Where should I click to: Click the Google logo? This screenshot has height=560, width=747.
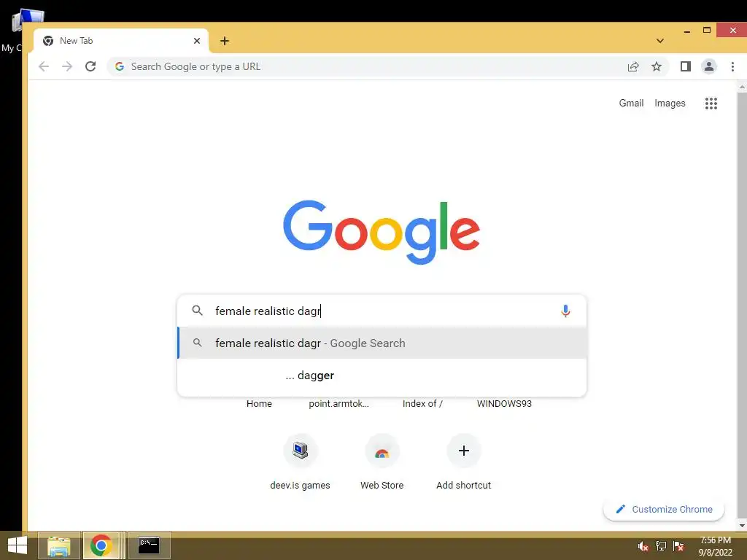tap(382, 233)
